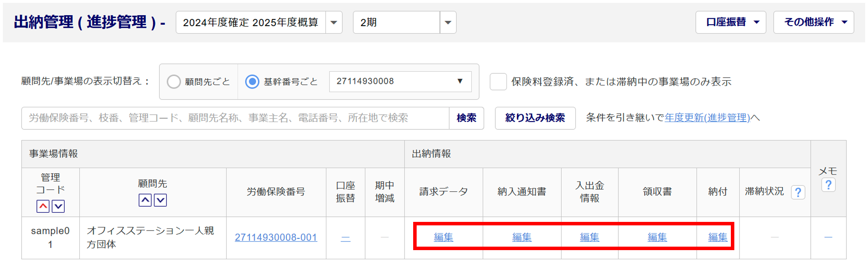
Task: Click 編集 link under 請求データ
Action: tap(444, 237)
